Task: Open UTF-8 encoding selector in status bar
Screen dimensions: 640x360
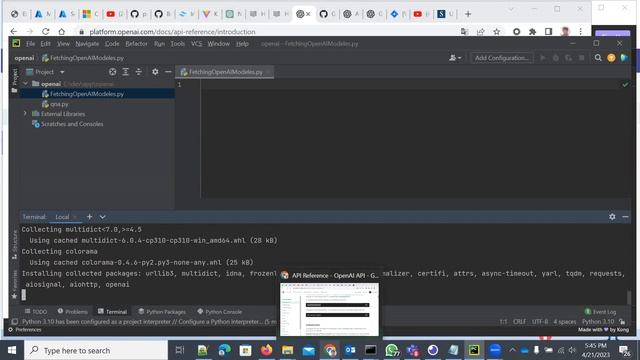Action: [540, 322]
